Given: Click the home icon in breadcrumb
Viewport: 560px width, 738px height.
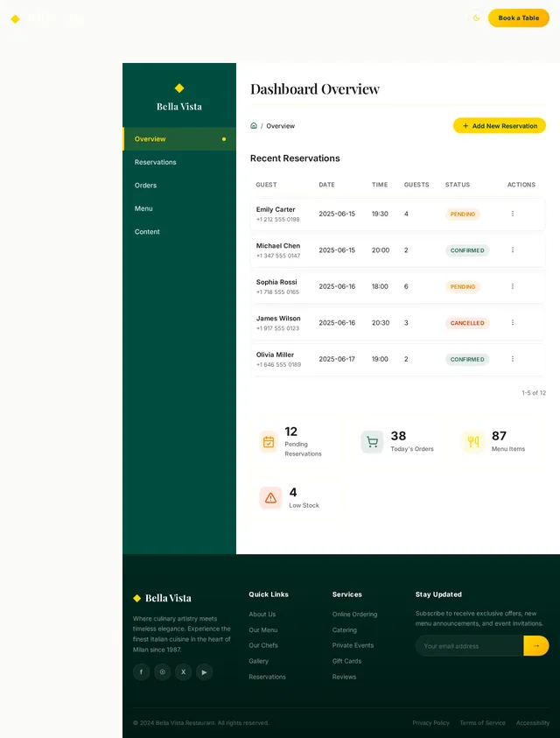Looking at the screenshot, I should (254, 126).
